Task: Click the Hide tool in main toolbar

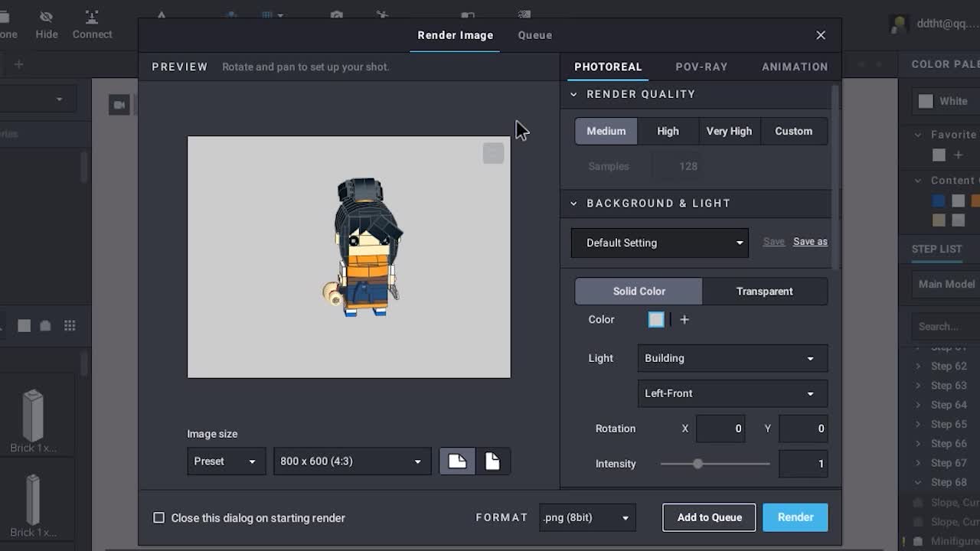Action: coord(47,25)
